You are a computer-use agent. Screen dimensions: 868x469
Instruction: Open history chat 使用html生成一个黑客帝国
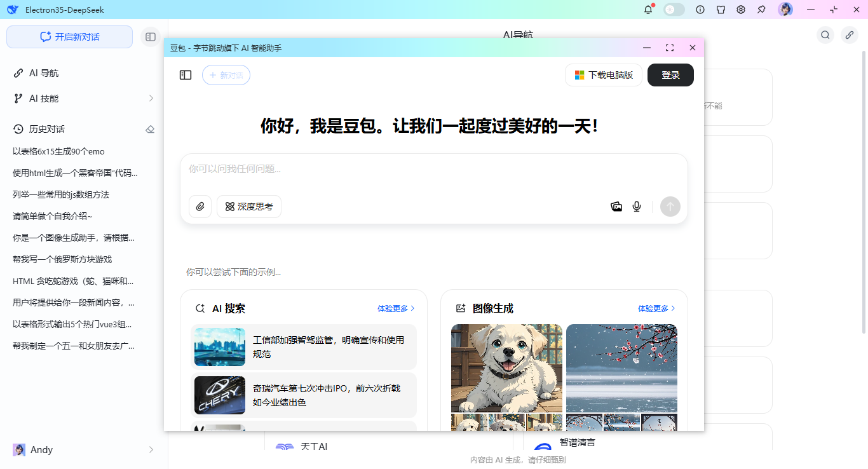(x=75, y=173)
